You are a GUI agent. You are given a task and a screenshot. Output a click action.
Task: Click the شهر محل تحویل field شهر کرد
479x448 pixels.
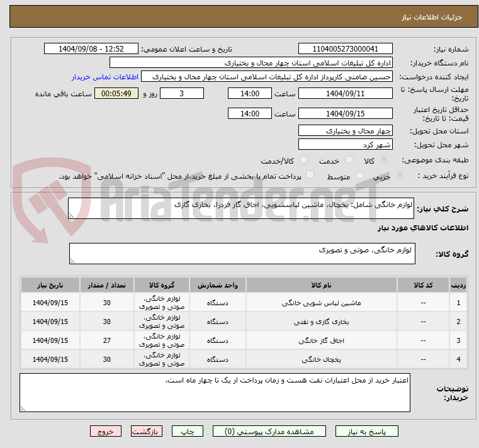tap(345, 145)
